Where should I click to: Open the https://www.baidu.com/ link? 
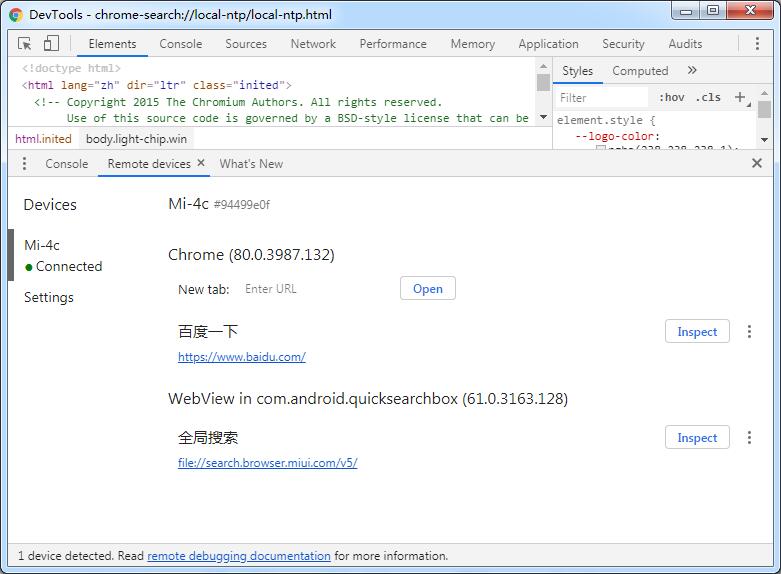pos(242,357)
